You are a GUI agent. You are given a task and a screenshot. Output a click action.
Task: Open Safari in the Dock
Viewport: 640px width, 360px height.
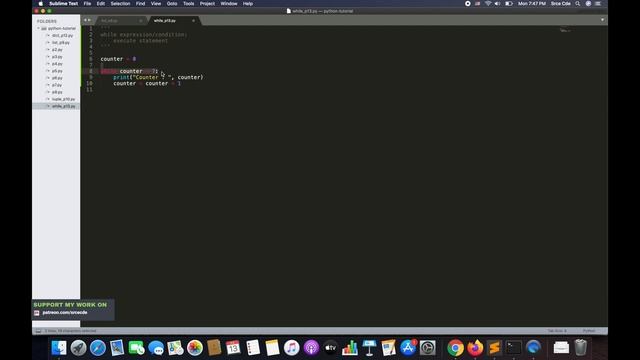[98, 348]
